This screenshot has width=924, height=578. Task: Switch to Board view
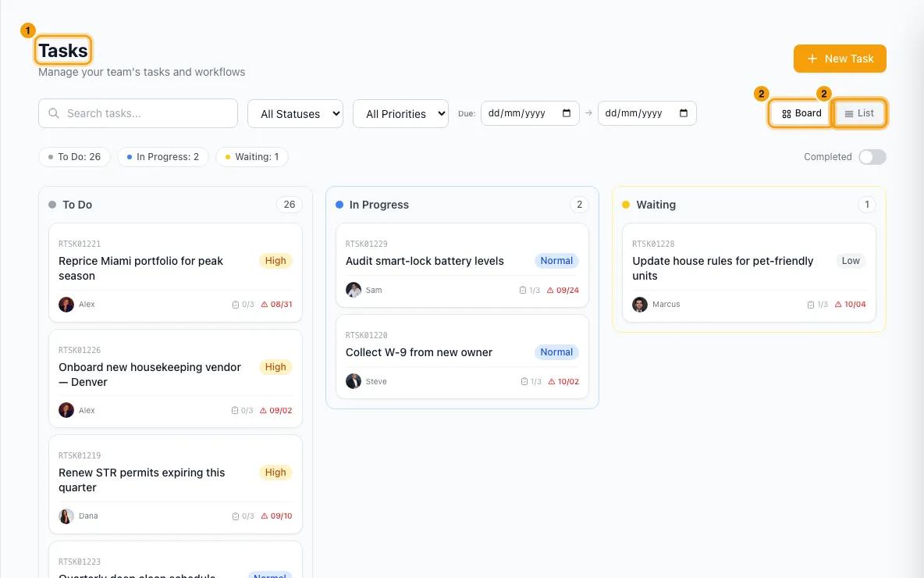pyautogui.click(x=801, y=113)
